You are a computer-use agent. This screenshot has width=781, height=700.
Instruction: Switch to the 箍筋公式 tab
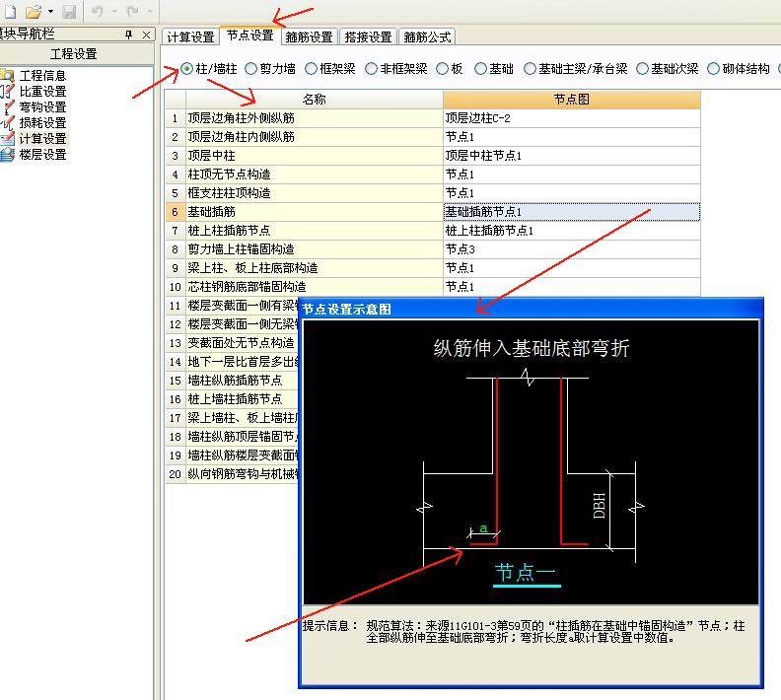427,36
